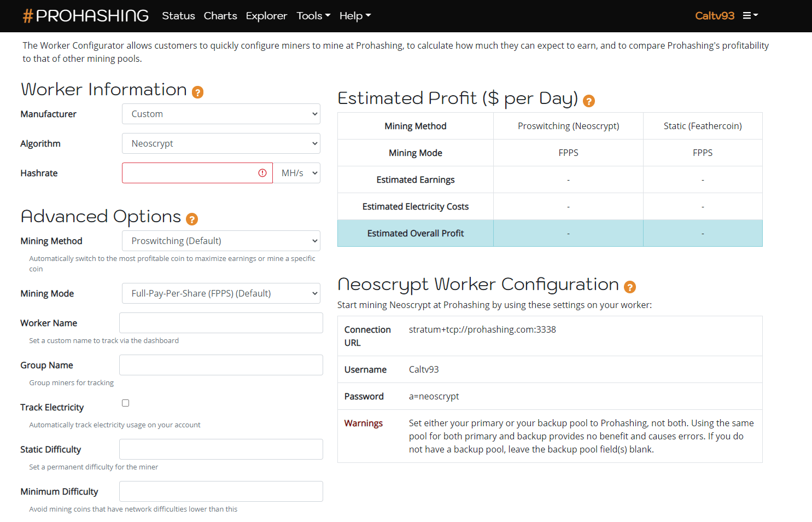This screenshot has height=522, width=812.
Task: Open the Charts page
Action: click(x=220, y=16)
